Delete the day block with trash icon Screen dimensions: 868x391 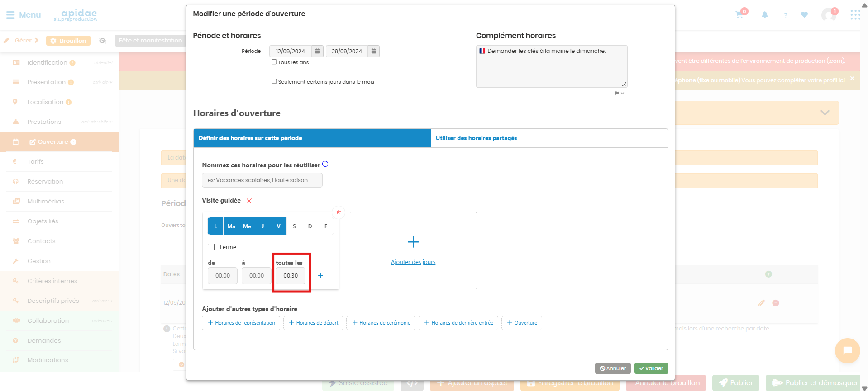pyautogui.click(x=339, y=212)
